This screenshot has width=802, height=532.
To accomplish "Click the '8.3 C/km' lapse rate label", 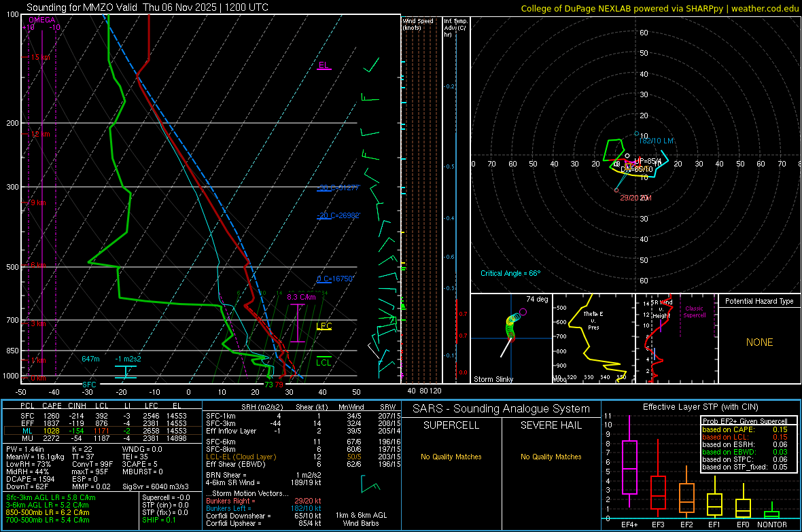I will (301, 297).
